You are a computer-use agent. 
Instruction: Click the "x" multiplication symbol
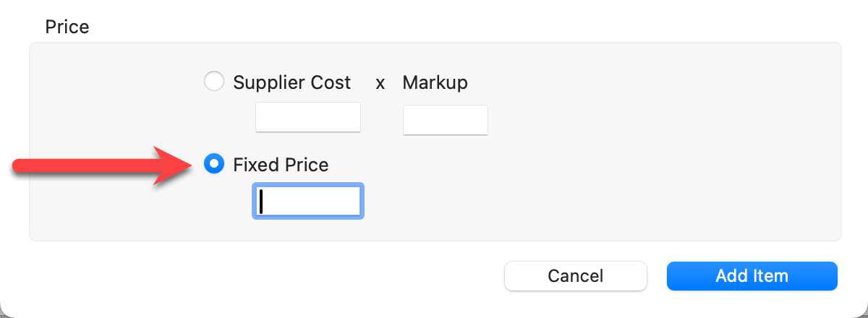coord(380,83)
